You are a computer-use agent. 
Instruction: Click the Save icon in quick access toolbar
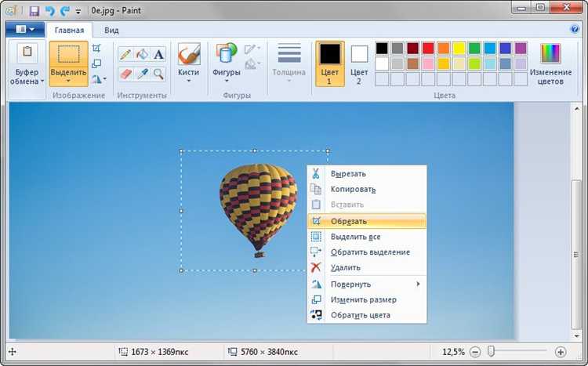pos(34,10)
